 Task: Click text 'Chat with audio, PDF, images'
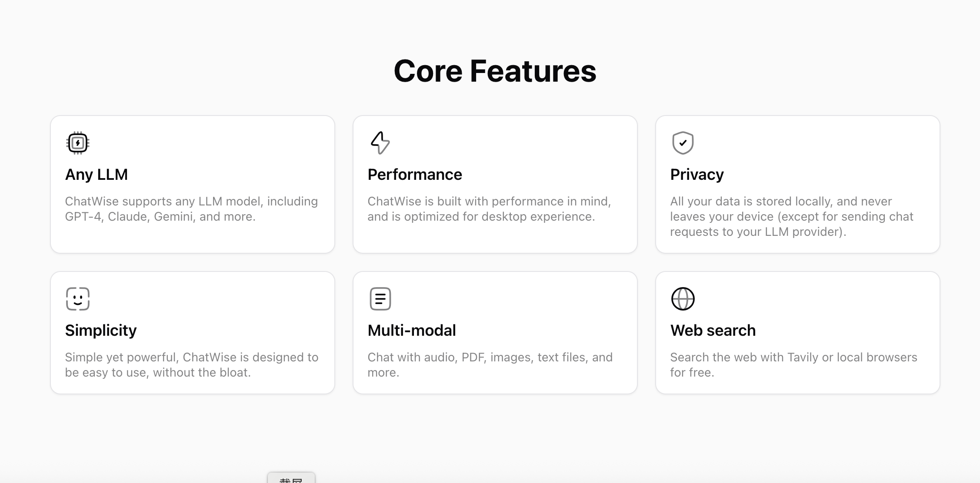(x=450, y=357)
